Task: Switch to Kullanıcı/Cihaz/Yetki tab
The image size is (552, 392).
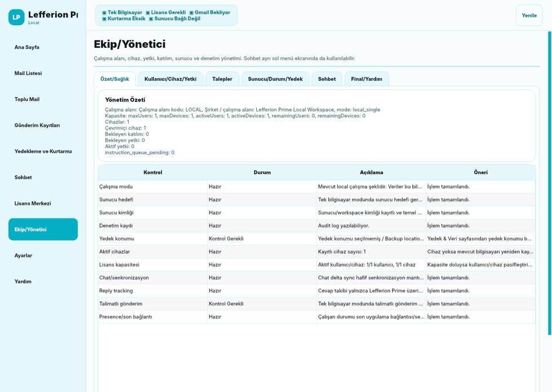Action: click(x=170, y=79)
